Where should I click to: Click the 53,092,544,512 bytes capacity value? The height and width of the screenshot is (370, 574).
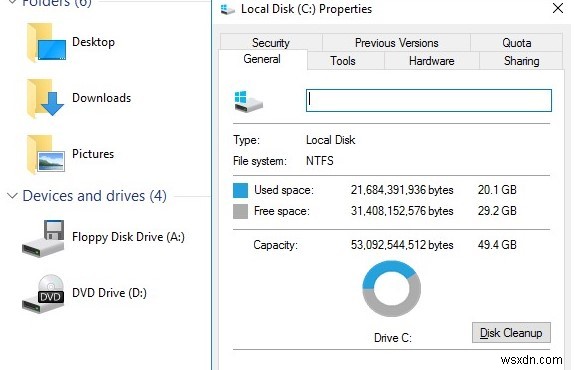[402, 245]
